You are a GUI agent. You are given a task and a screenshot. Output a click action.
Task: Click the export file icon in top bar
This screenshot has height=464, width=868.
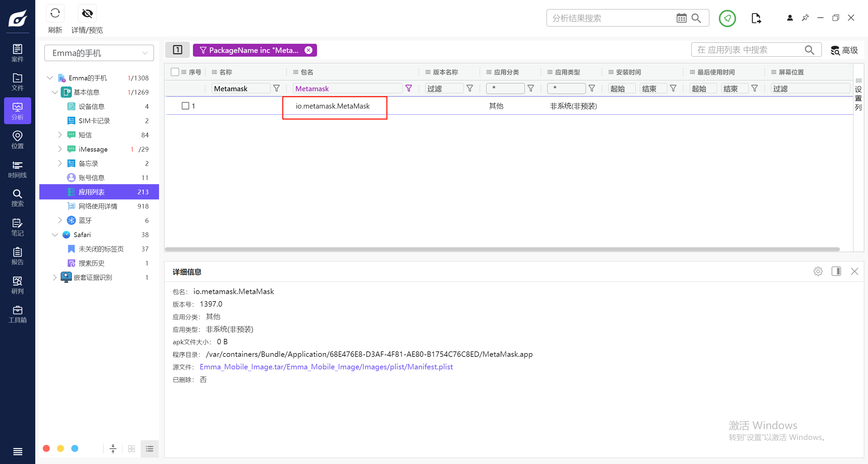pos(756,18)
